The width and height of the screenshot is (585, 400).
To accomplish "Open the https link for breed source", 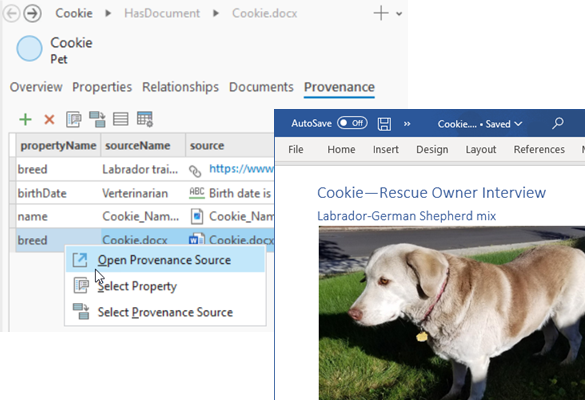I will coord(241,169).
